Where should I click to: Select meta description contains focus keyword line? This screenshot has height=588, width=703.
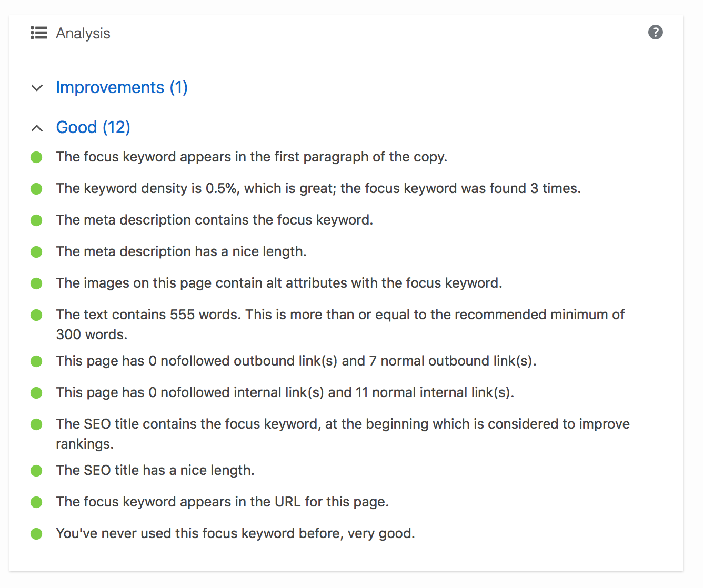pyautogui.click(x=215, y=220)
